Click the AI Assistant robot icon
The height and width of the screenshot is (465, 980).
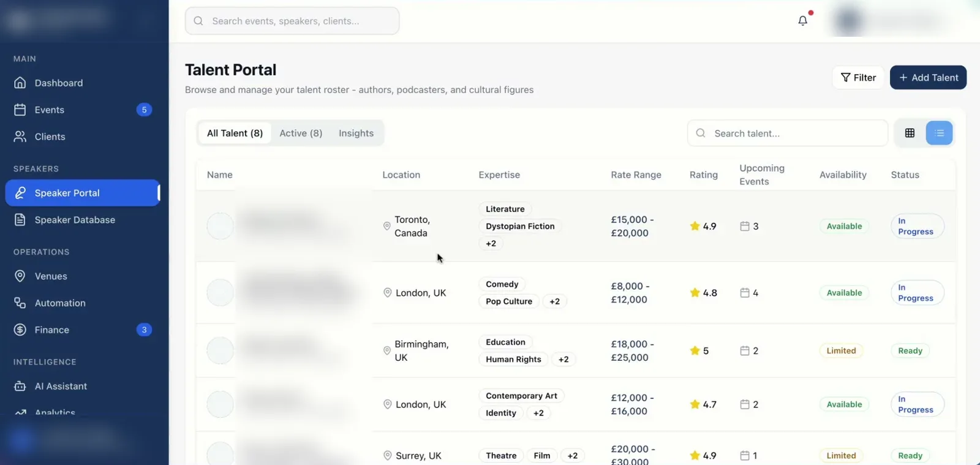pyautogui.click(x=20, y=387)
